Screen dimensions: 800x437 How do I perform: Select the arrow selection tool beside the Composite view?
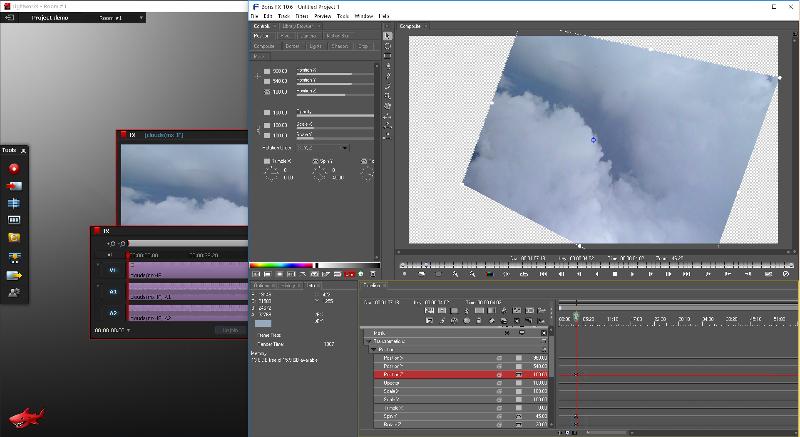click(388, 36)
